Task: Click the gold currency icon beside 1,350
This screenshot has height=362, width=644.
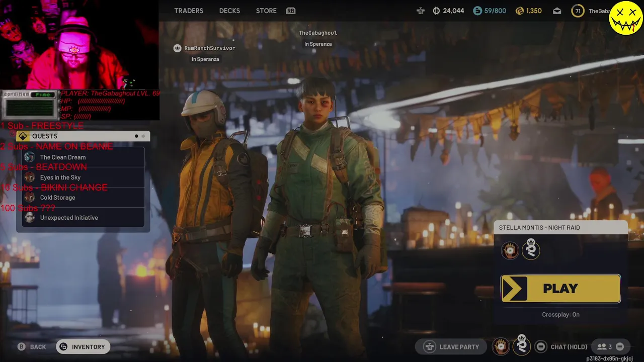Action: pos(520,11)
